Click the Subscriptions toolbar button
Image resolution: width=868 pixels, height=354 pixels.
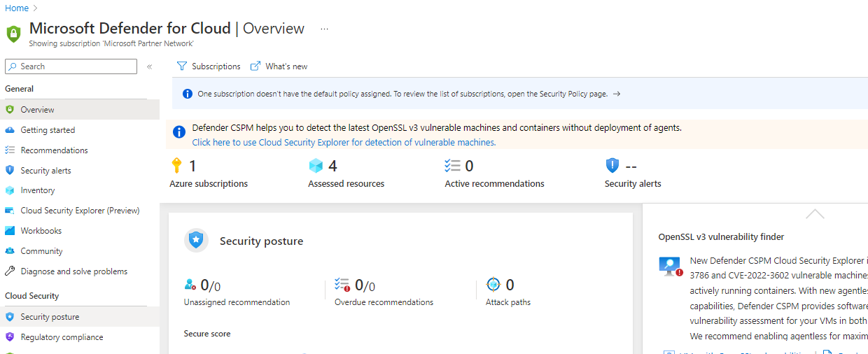pyautogui.click(x=209, y=66)
